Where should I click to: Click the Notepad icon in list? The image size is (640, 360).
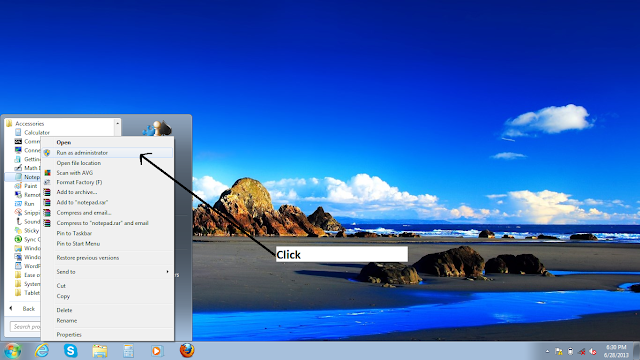pos(18,177)
